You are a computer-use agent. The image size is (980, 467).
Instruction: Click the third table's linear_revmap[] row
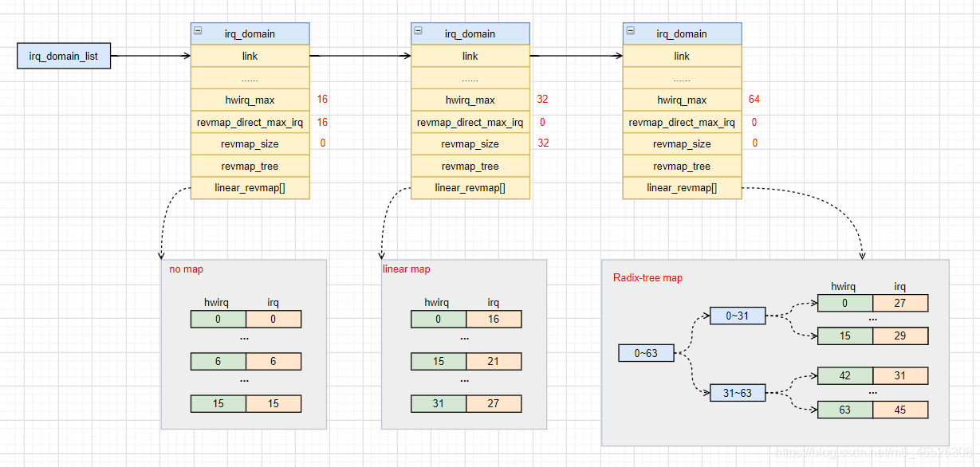[x=682, y=188]
